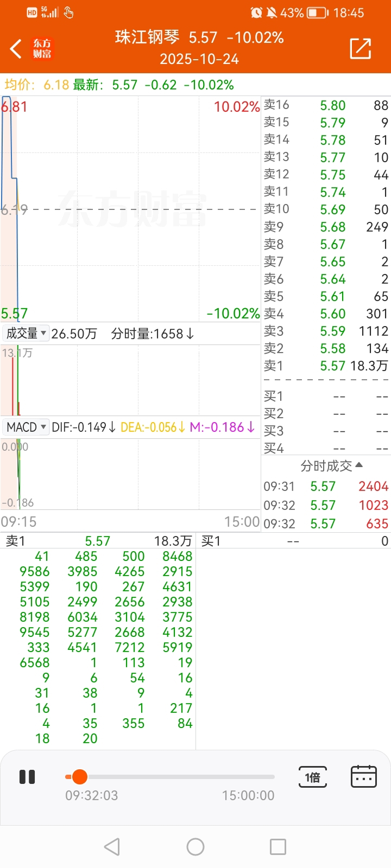Pause the intraday replay
Viewport: 391px width, 868px height.
27,777
